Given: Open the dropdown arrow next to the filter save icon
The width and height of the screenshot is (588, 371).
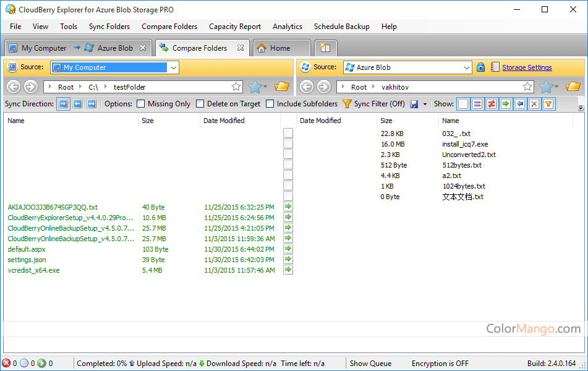Looking at the screenshot, I should (425, 104).
